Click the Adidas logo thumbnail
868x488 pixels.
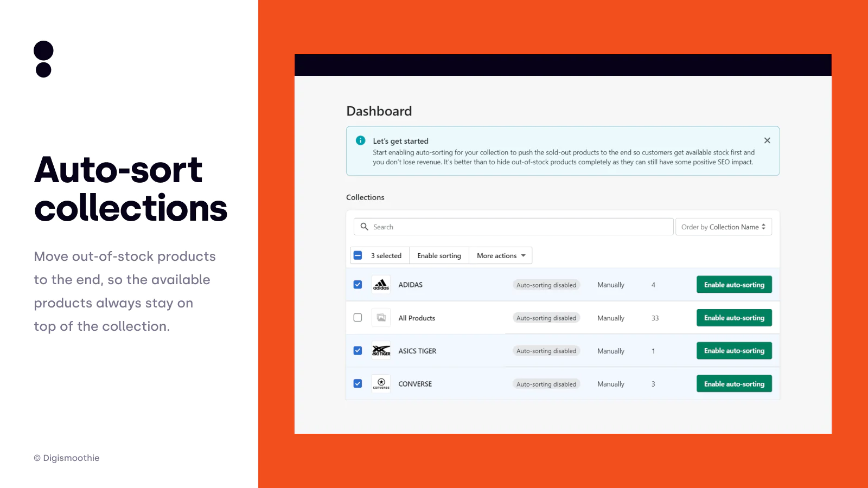381,285
